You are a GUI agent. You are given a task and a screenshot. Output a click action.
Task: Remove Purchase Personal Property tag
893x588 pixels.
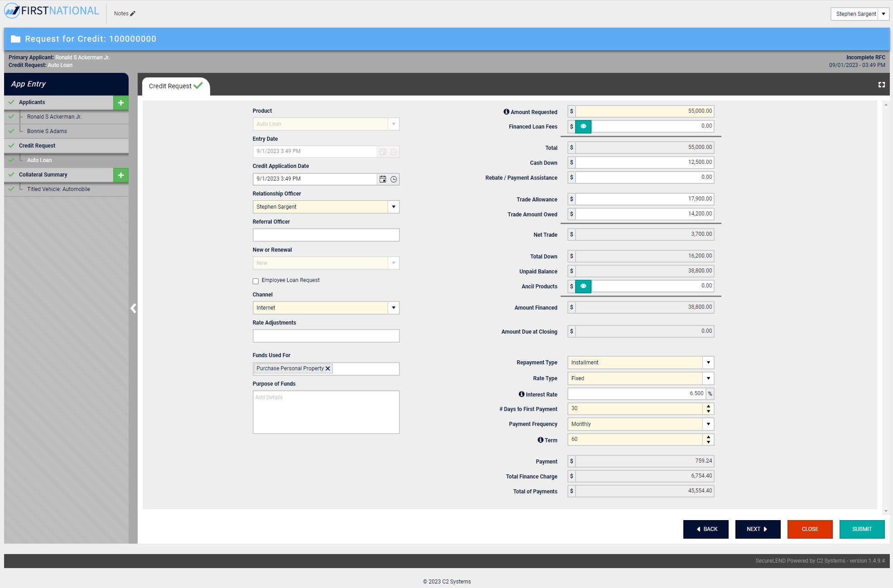[328, 368]
